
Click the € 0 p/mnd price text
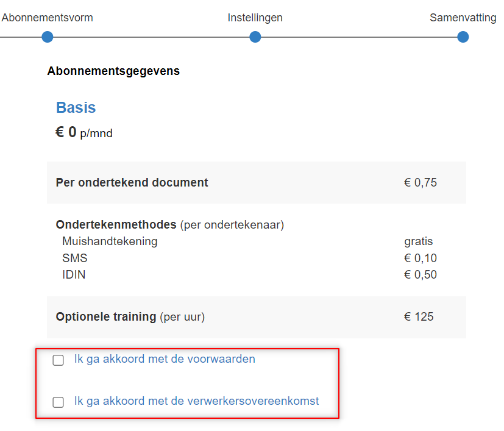(x=84, y=132)
